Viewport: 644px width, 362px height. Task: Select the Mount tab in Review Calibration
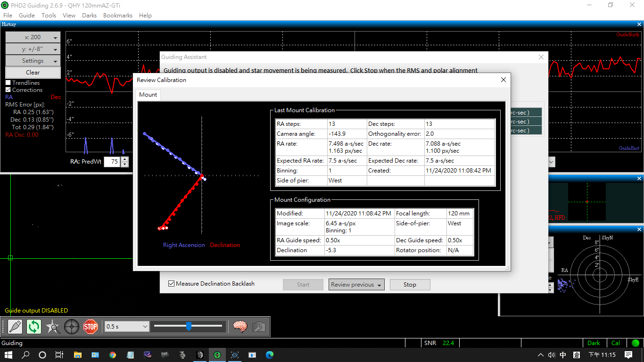coord(148,95)
